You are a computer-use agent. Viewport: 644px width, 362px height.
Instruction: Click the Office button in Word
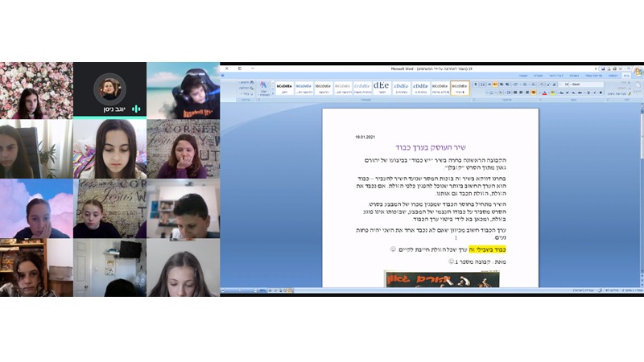[x=638, y=72]
